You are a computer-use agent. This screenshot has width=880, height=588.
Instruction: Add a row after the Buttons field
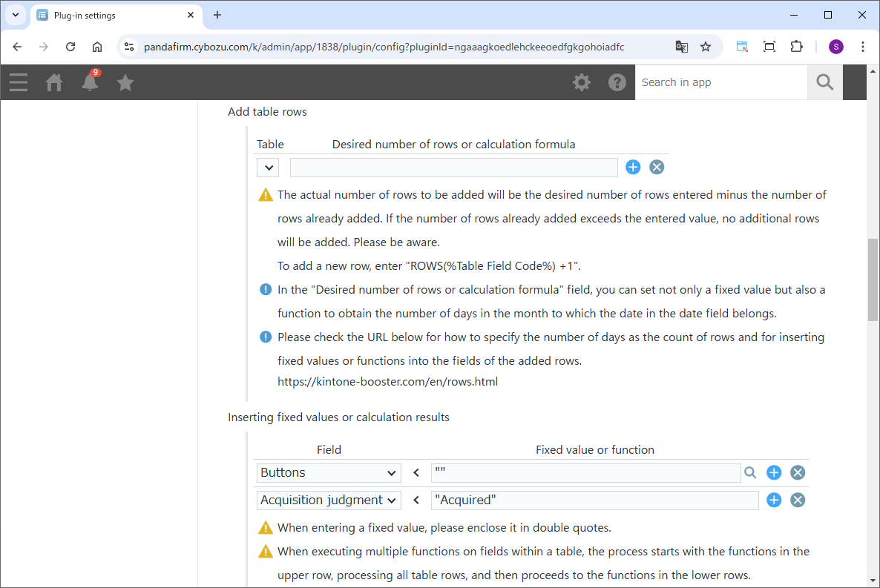click(774, 473)
